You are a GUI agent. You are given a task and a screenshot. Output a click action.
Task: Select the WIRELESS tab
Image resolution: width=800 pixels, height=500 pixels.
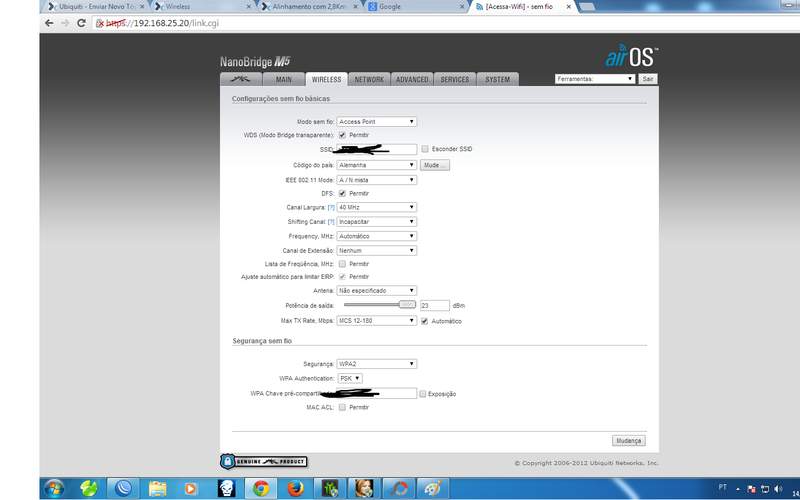327,79
